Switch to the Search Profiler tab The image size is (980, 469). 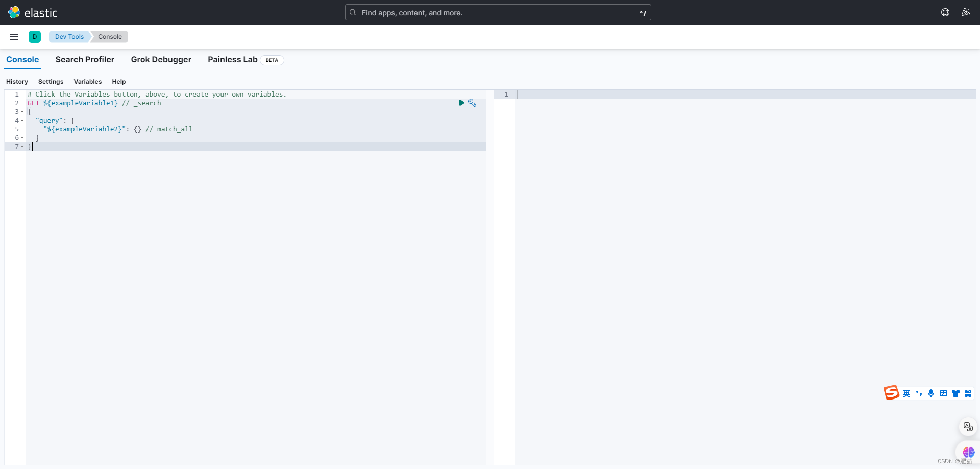point(85,59)
